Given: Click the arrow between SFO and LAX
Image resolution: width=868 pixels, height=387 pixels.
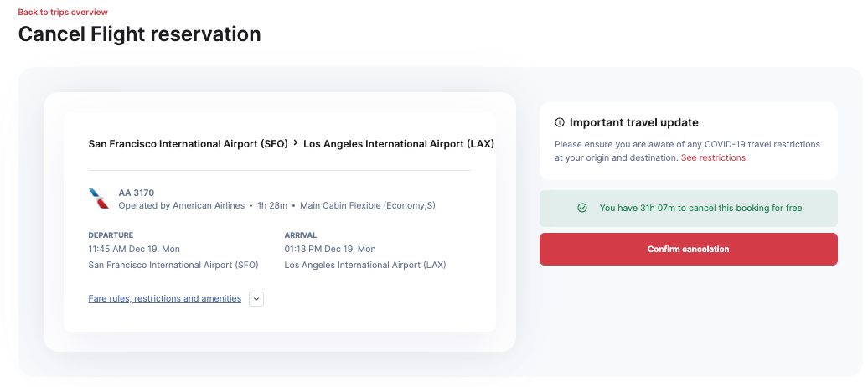Looking at the screenshot, I should pos(296,143).
